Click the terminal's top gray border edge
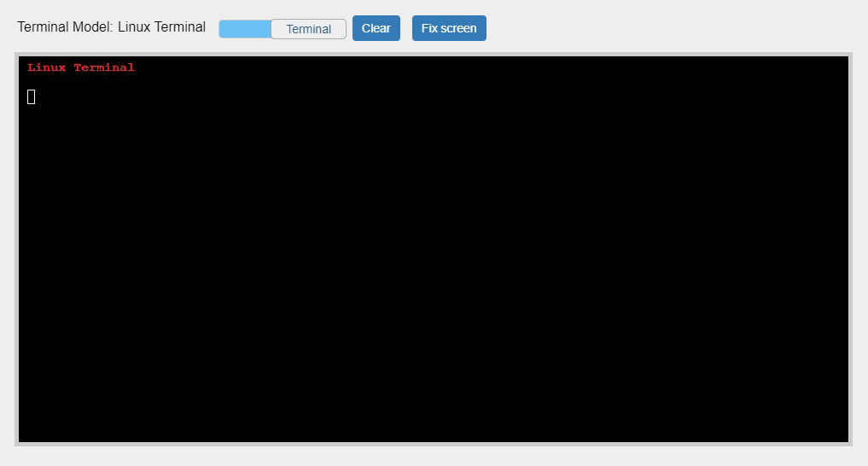The image size is (868, 466). point(434,54)
